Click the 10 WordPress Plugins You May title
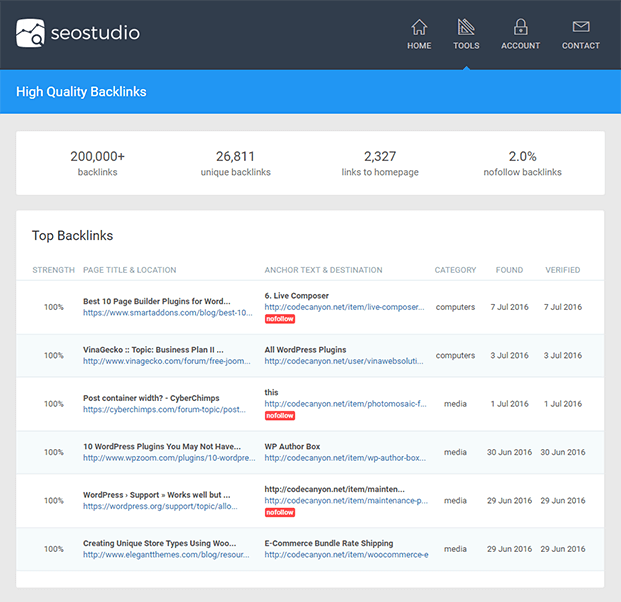Screen dimensions: 621x602 click(162, 446)
